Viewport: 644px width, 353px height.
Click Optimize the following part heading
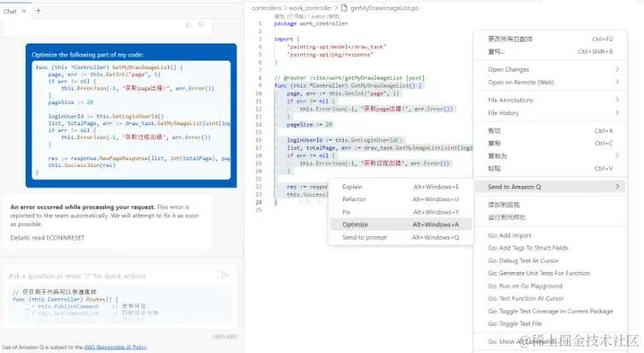pos(88,55)
